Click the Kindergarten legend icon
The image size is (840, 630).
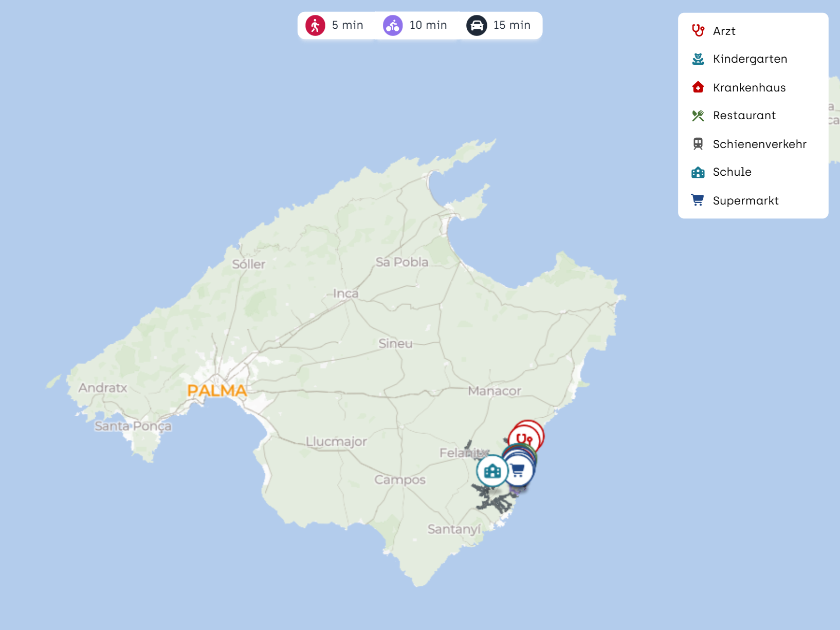click(x=698, y=59)
